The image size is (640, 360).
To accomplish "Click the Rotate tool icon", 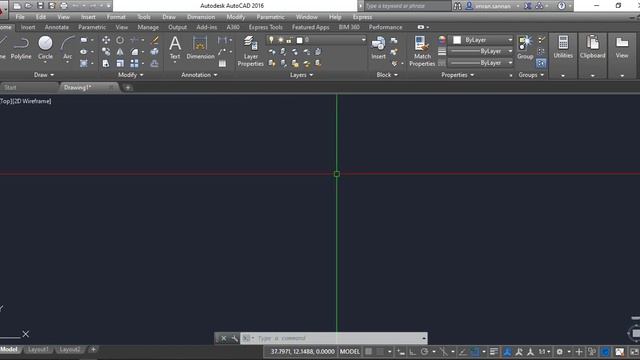I will coord(120,40).
